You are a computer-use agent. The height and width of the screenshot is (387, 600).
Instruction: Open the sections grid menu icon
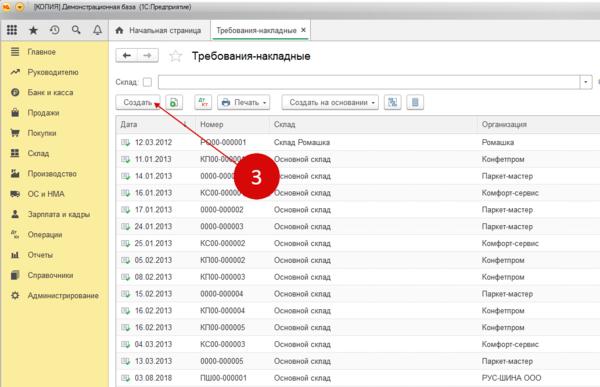click(x=12, y=30)
